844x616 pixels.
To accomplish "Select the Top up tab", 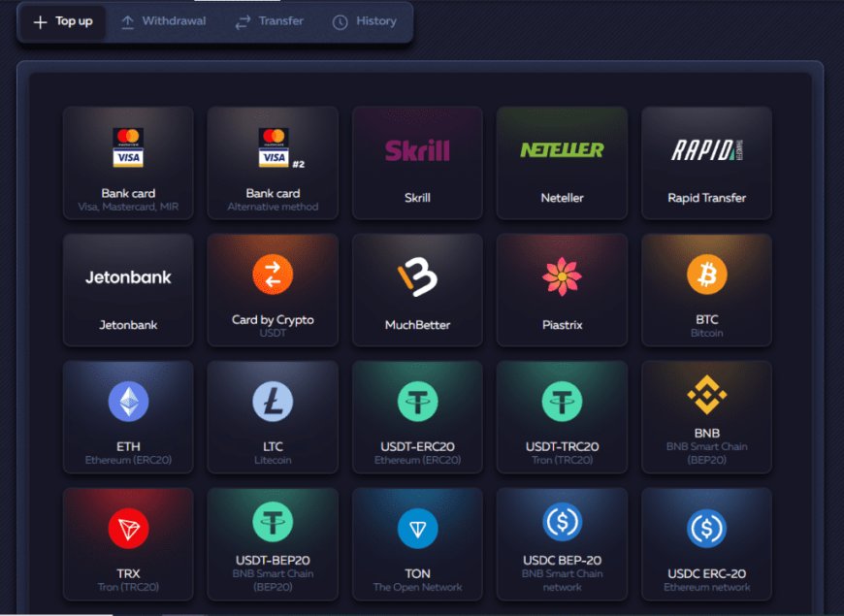I will pyautogui.click(x=63, y=21).
